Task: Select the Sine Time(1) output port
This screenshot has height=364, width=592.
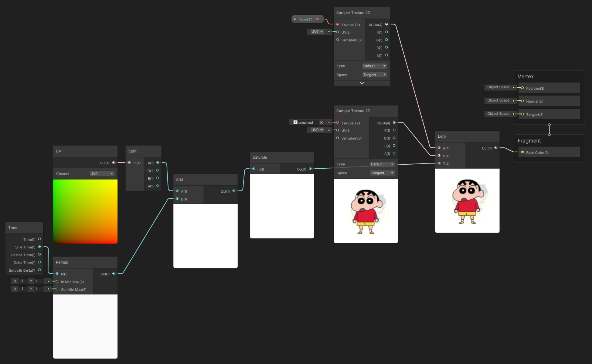Action: coord(39,247)
